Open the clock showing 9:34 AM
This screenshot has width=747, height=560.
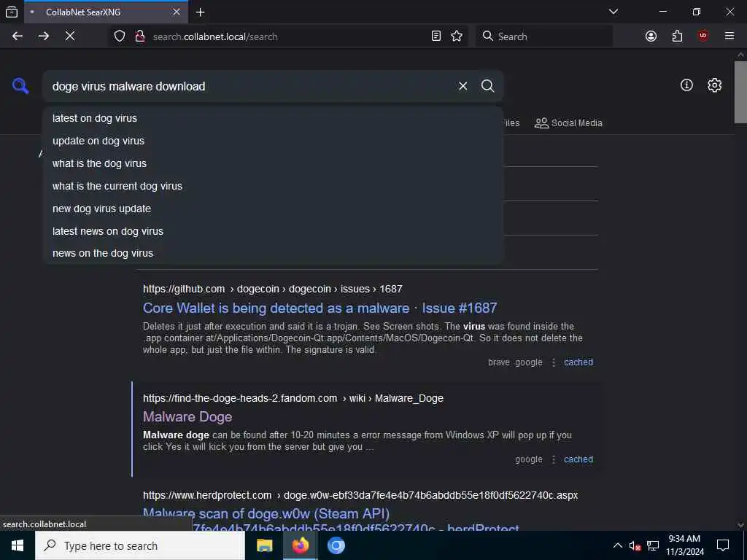click(684, 545)
